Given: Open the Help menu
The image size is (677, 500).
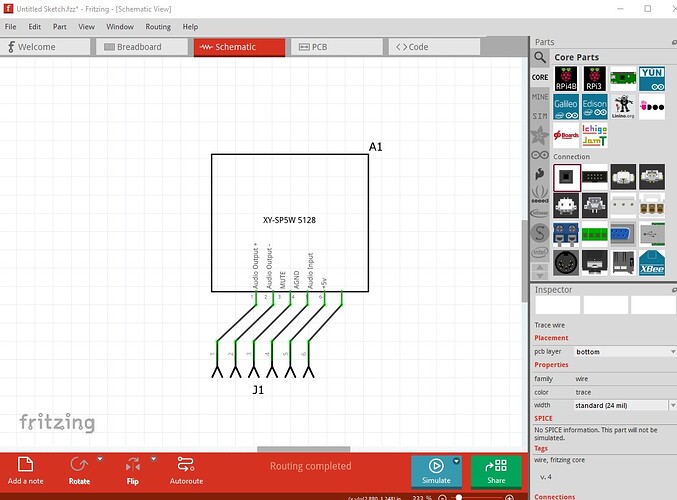Looking at the screenshot, I should pos(190,27).
